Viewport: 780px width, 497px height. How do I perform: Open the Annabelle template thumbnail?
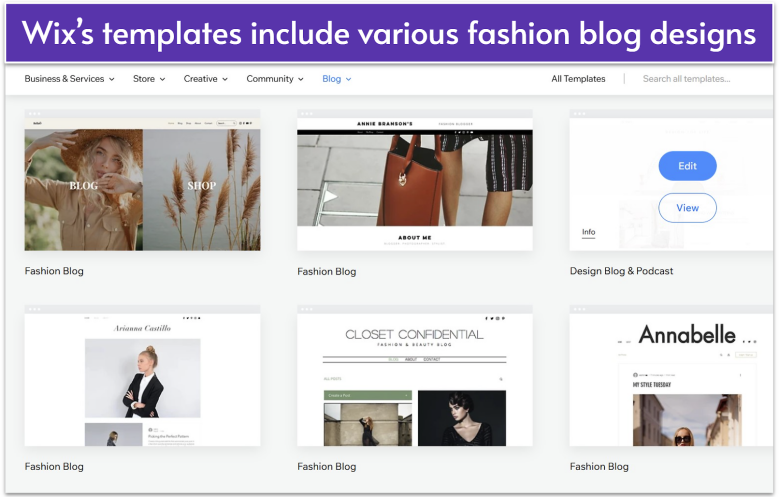(672, 376)
